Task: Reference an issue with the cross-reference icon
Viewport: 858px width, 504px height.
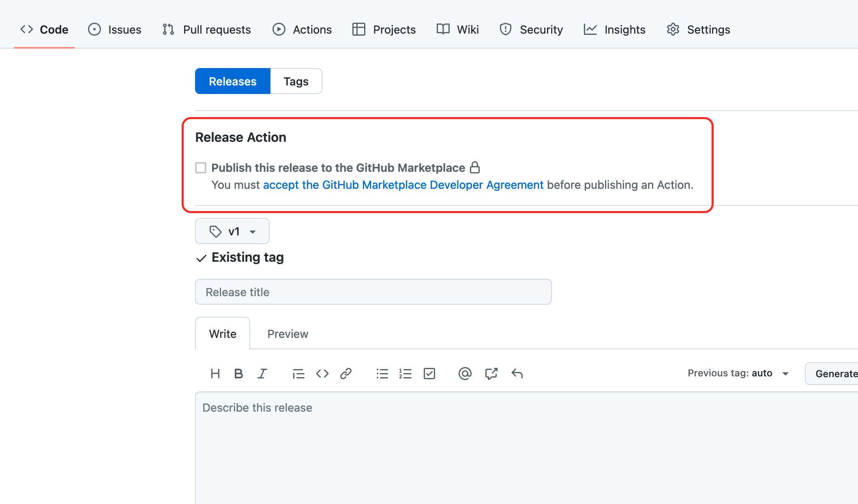Action: (491, 373)
